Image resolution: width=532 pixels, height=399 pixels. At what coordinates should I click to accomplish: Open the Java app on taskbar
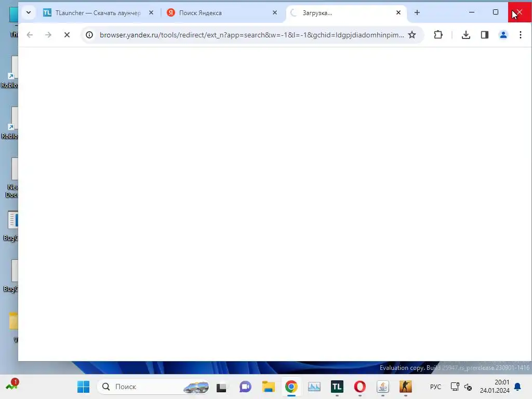383,387
